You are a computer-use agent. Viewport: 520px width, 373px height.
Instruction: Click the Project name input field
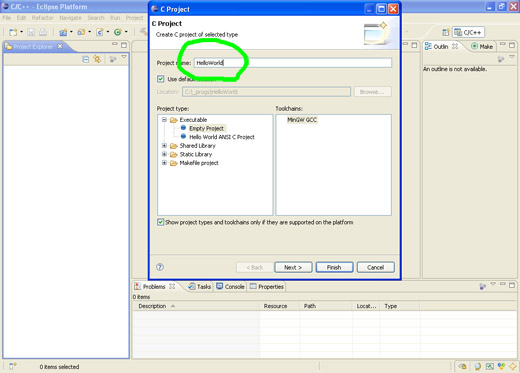293,63
